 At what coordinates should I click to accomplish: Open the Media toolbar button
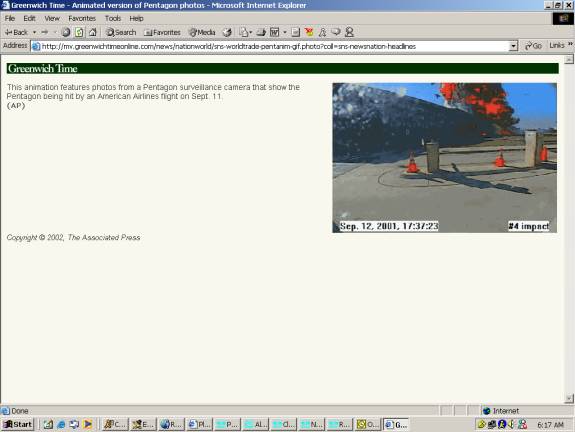(x=202, y=32)
